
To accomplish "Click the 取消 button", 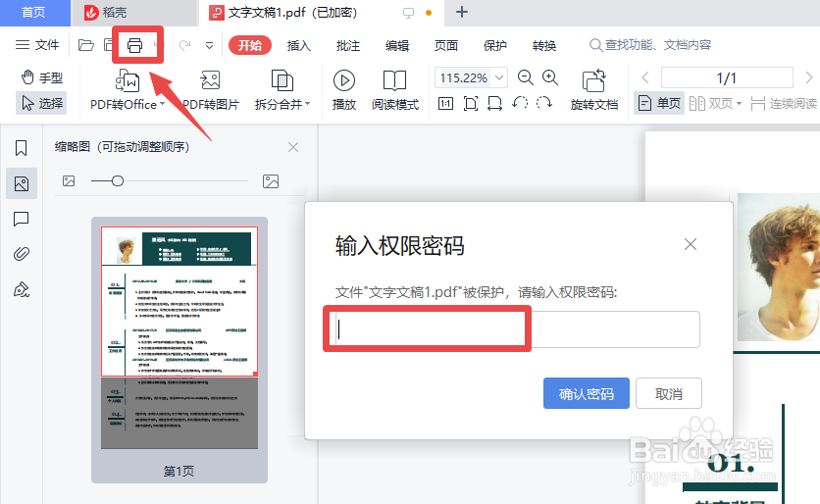I will tap(668, 393).
